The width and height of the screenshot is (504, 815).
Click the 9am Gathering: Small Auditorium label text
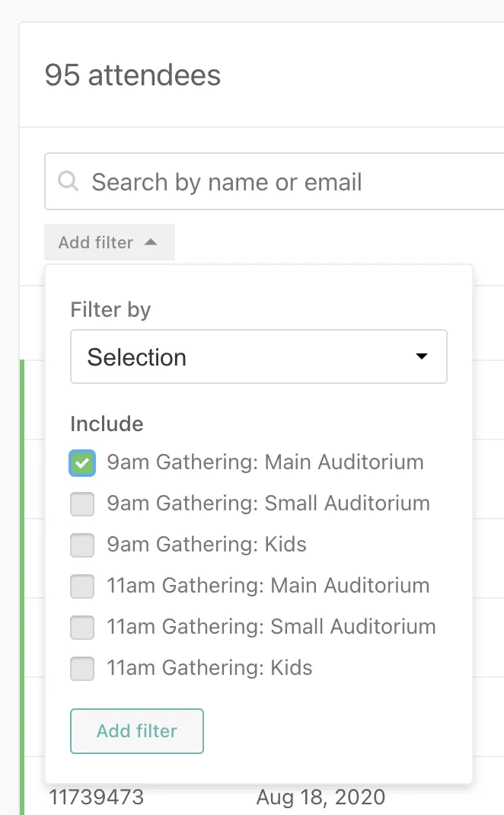(x=268, y=503)
